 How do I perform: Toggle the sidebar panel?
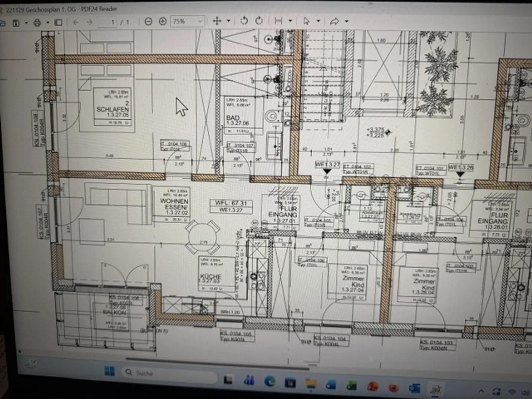click(58, 22)
